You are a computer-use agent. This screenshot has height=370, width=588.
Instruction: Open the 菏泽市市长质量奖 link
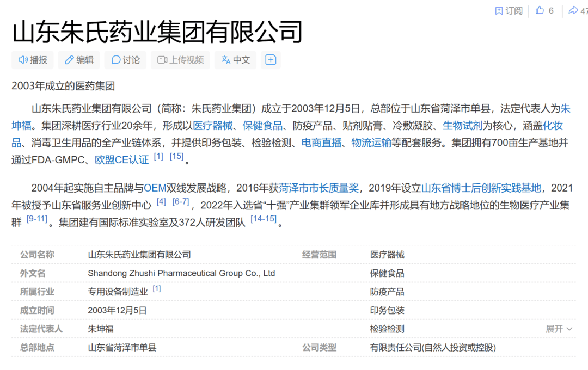coord(318,188)
